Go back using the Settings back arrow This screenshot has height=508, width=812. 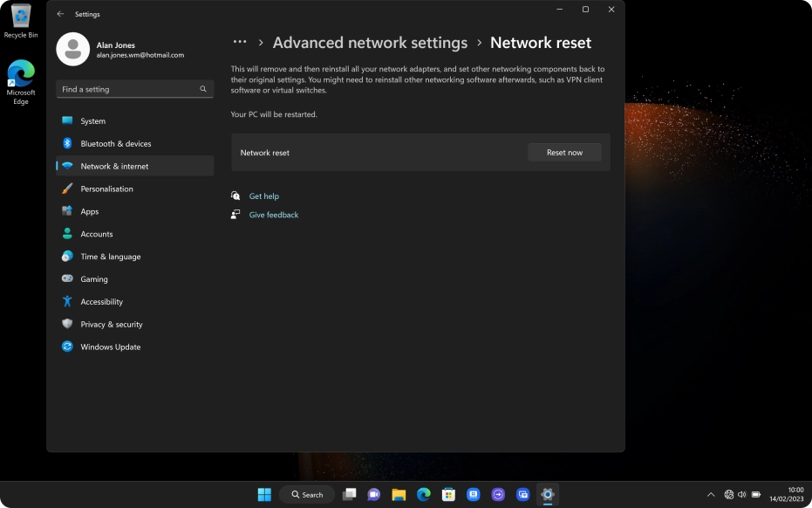(x=60, y=14)
